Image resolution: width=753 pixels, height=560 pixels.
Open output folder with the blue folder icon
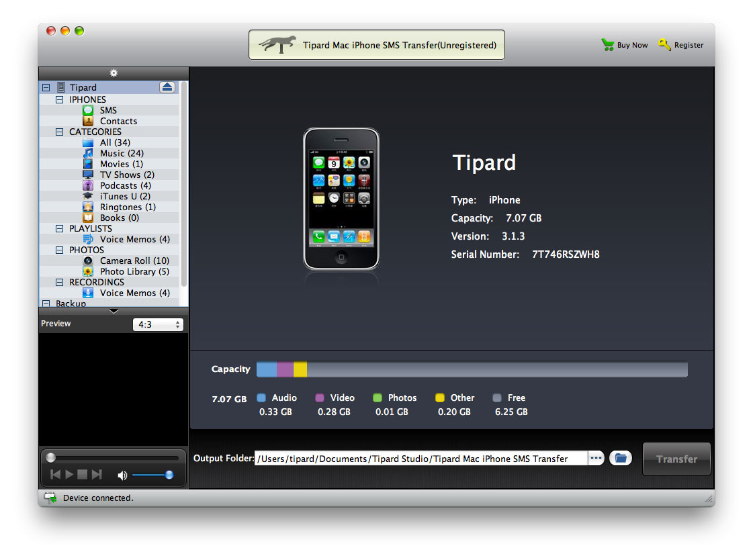click(x=621, y=458)
